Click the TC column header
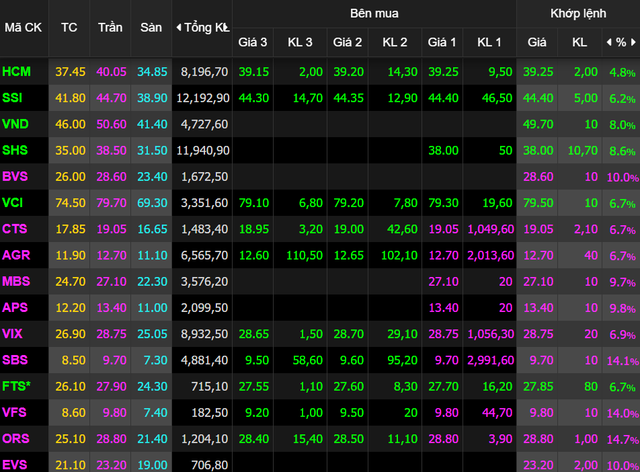640x472 pixels. [x=69, y=27]
